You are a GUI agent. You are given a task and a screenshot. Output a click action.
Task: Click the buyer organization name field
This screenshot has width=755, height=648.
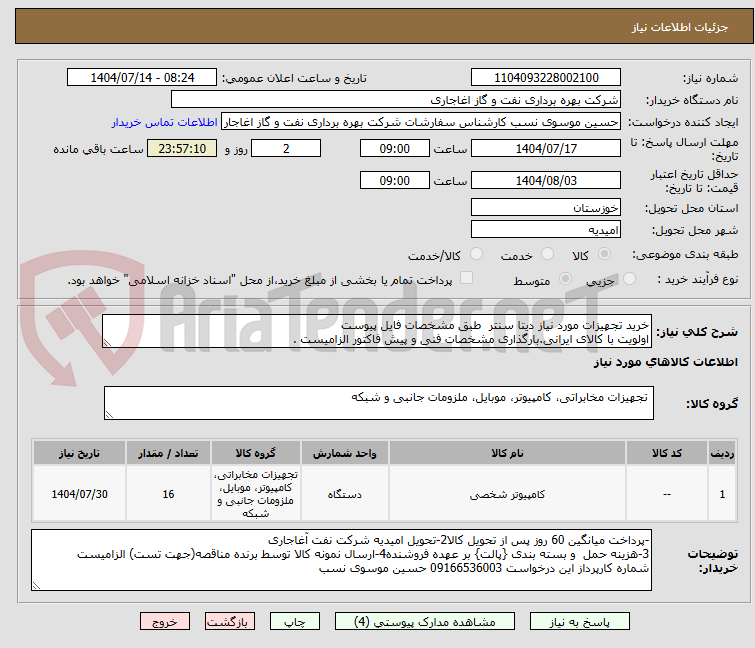coord(396,100)
